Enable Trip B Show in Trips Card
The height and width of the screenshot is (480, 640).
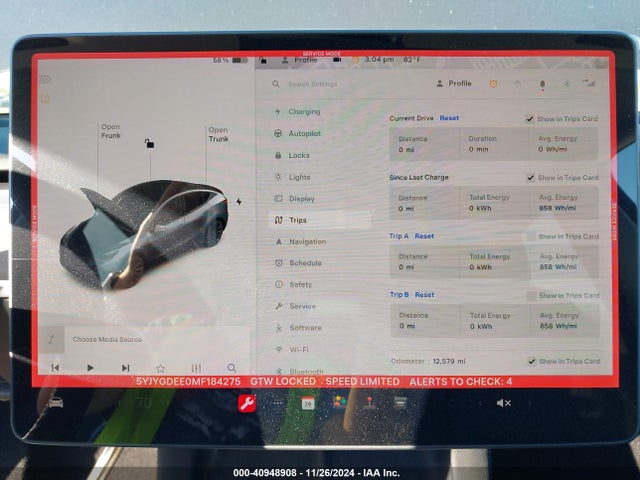coord(531,296)
